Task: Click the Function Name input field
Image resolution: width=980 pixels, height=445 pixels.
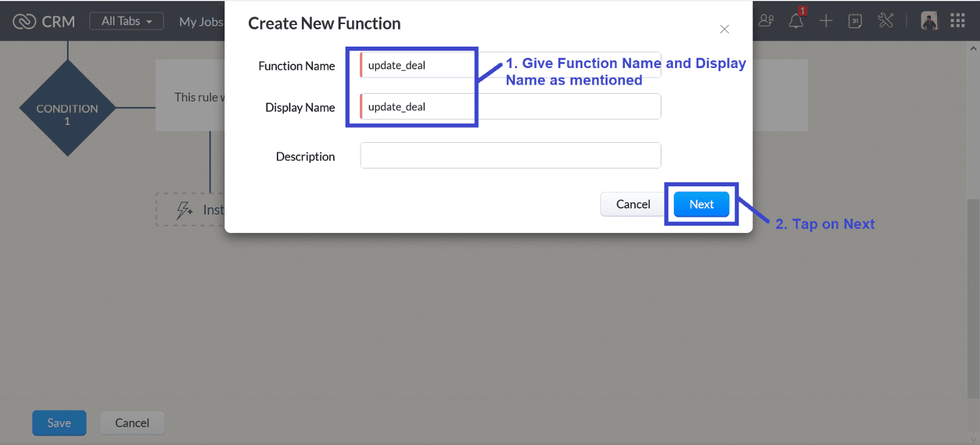Action: click(510, 65)
